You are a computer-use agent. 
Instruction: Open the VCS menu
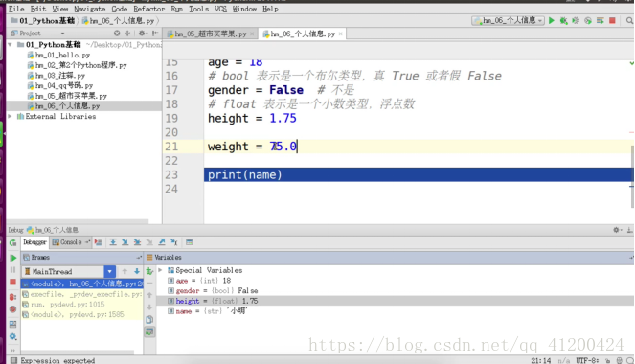point(220,9)
